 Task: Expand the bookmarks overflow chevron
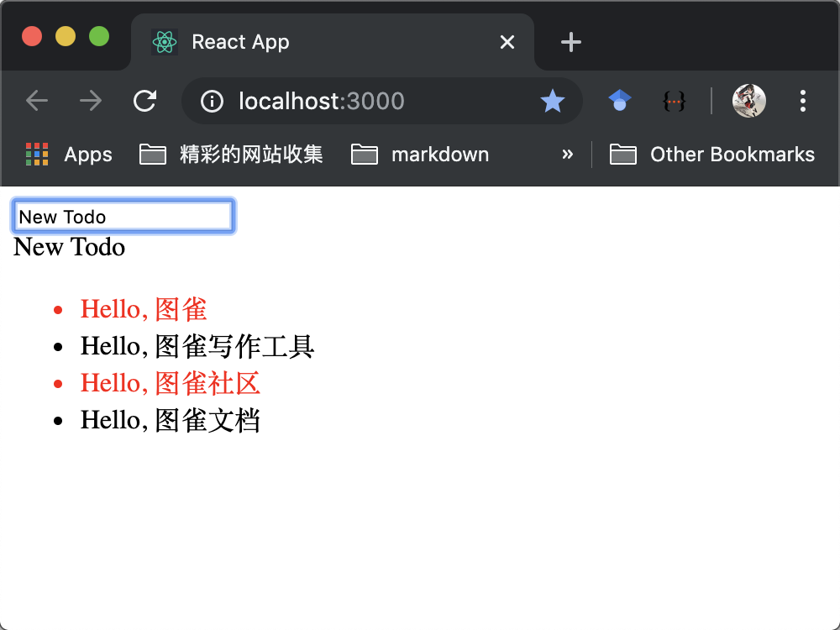coord(568,154)
